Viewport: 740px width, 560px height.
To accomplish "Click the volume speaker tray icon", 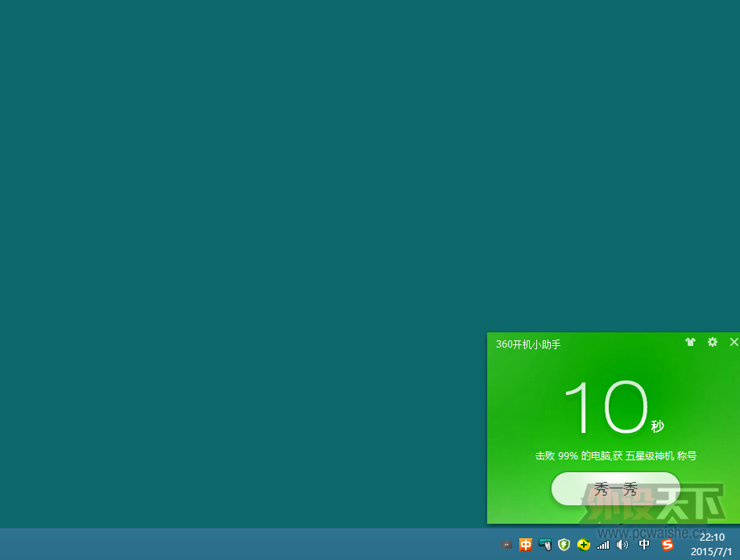I will pos(622,545).
